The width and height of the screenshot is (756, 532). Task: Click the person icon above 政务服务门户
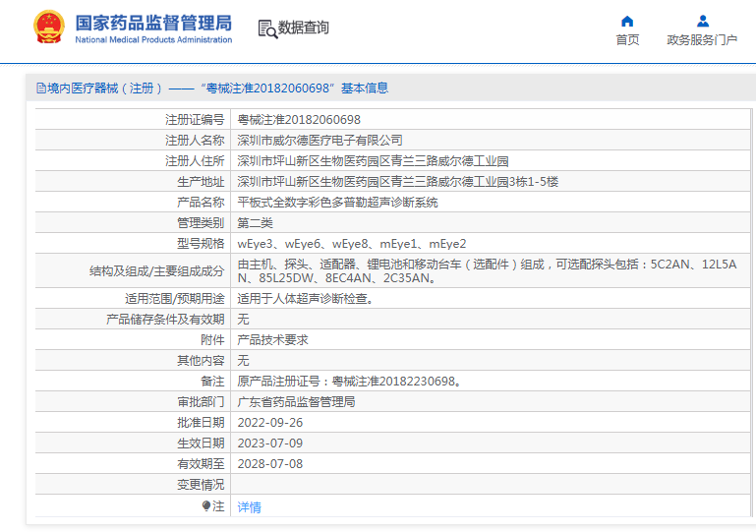click(x=702, y=21)
